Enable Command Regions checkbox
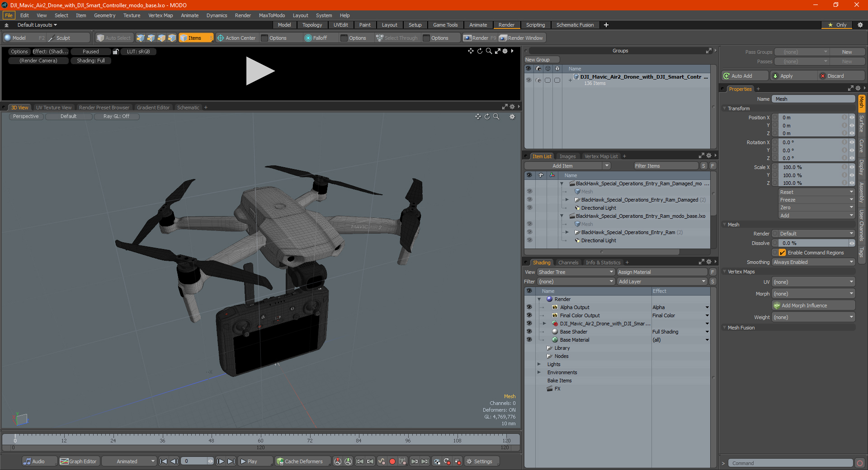Screen dimensions: 868x470 coord(783,253)
